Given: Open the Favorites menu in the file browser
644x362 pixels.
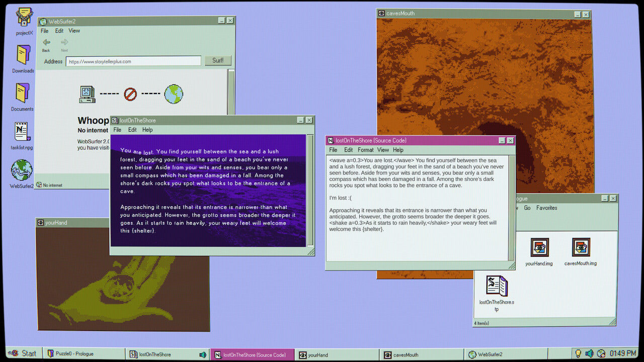Looking at the screenshot, I should pos(546,208).
